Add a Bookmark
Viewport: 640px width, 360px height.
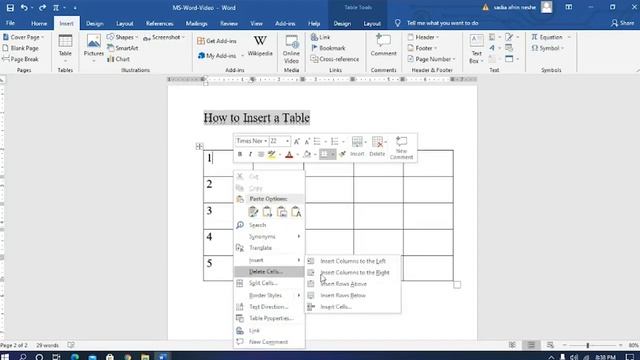(328, 48)
